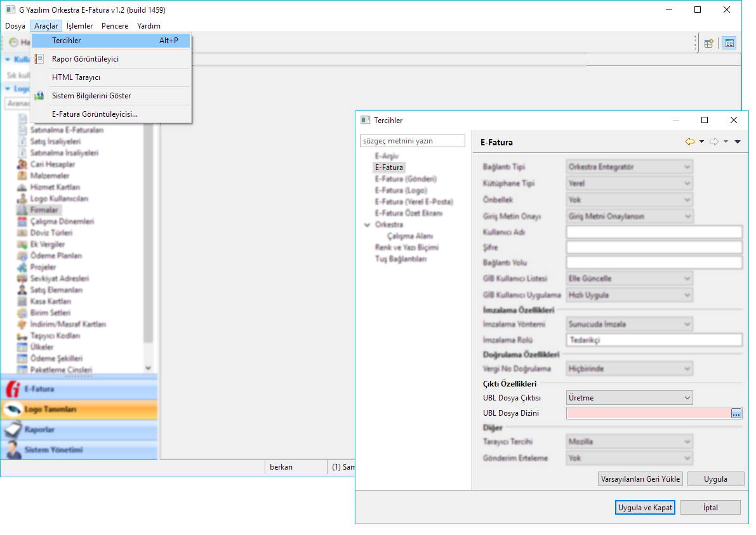Click the Sistem Bilgilerini Göster icon
The height and width of the screenshot is (535, 756).
click(39, 95)
